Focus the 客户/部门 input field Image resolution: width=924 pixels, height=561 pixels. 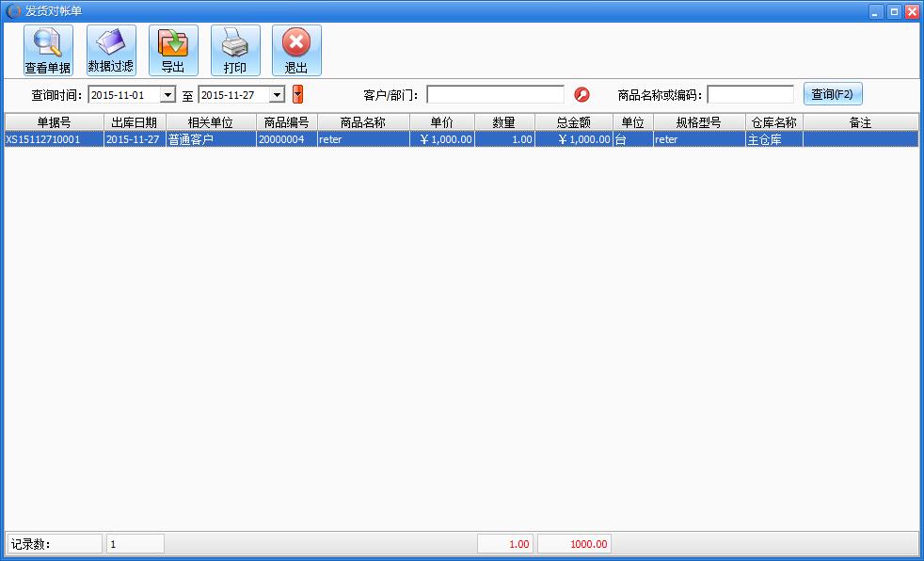pos(495,95)
